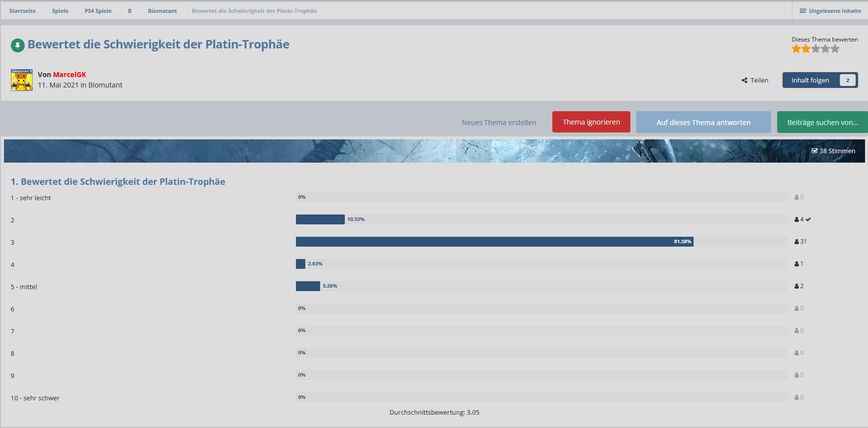Click voter count for option 5 - mittel
Viewport: 868px width, 428px height.
click(x=799, y=286)
